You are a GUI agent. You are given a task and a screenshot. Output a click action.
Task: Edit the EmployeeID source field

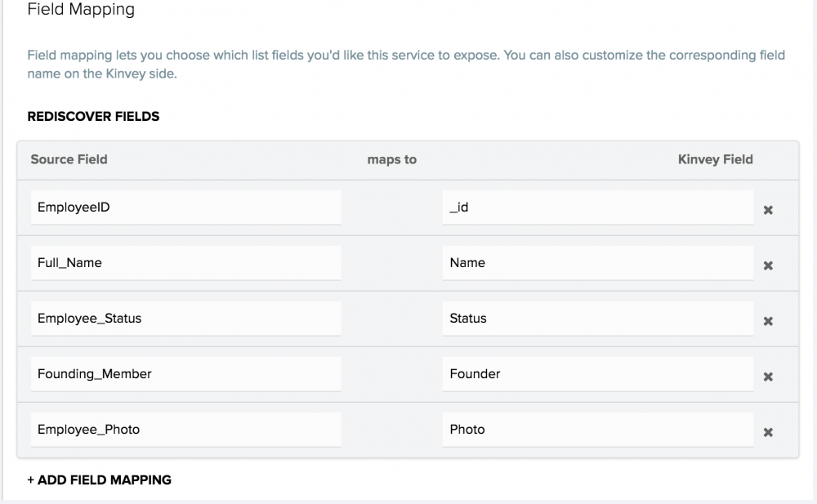(x=185, y=207)
